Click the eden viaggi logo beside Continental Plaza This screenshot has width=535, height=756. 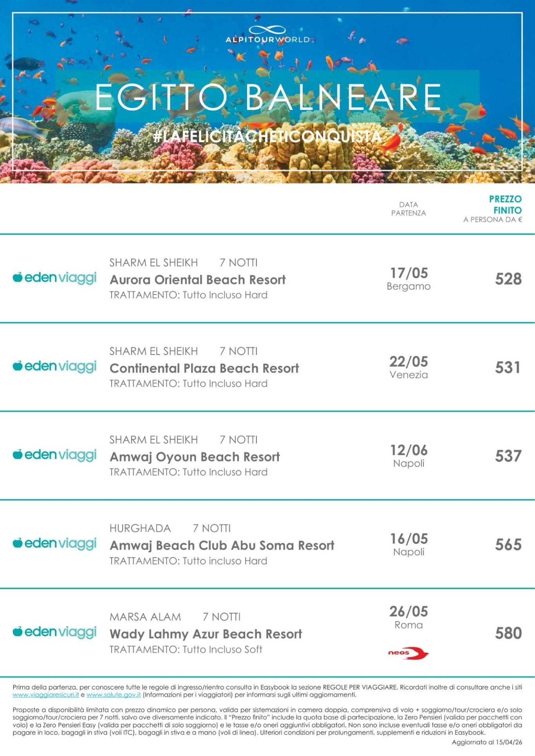(x=55, y=366)
